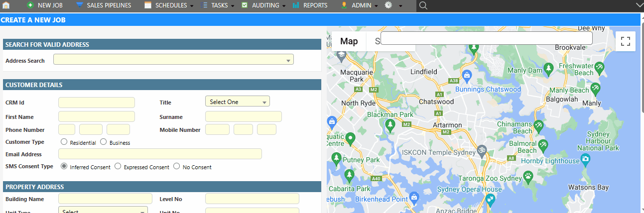Click the search magnifier icon in the top bar
The width and height of the screenshot is (644, 213).
tap(423, 5)
